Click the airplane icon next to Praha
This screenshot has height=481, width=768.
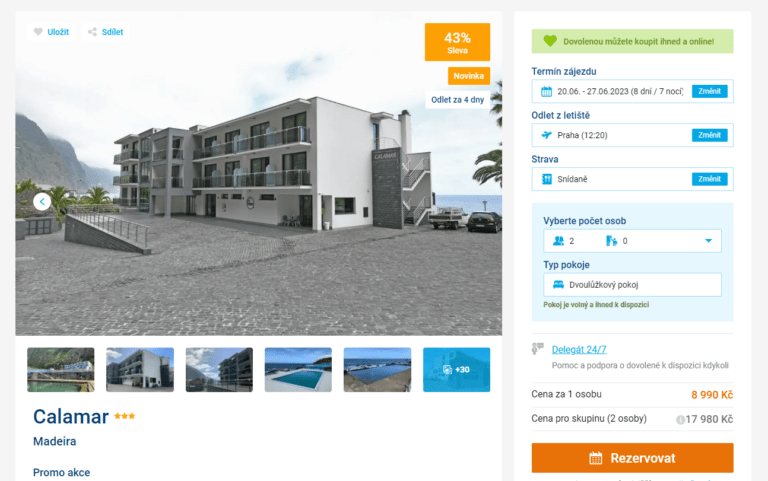[546, 135]
